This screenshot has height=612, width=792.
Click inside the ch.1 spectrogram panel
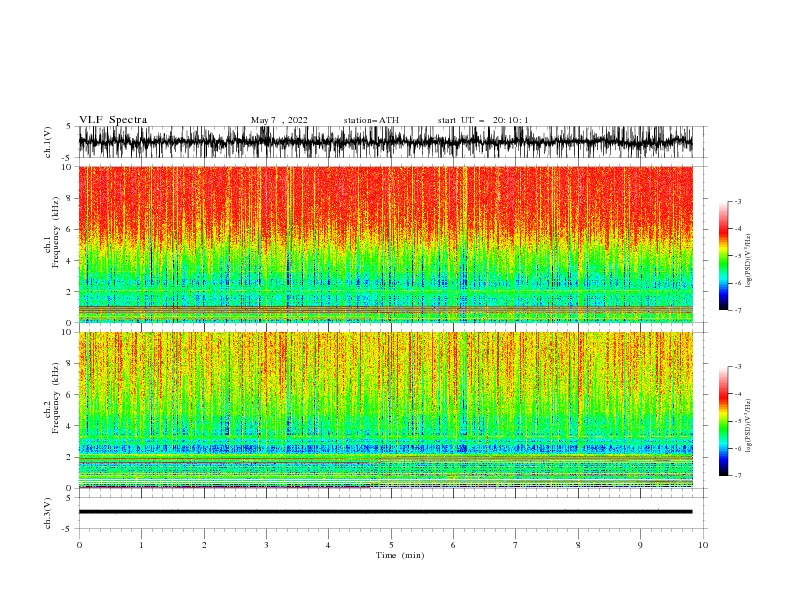pos(385,244)
